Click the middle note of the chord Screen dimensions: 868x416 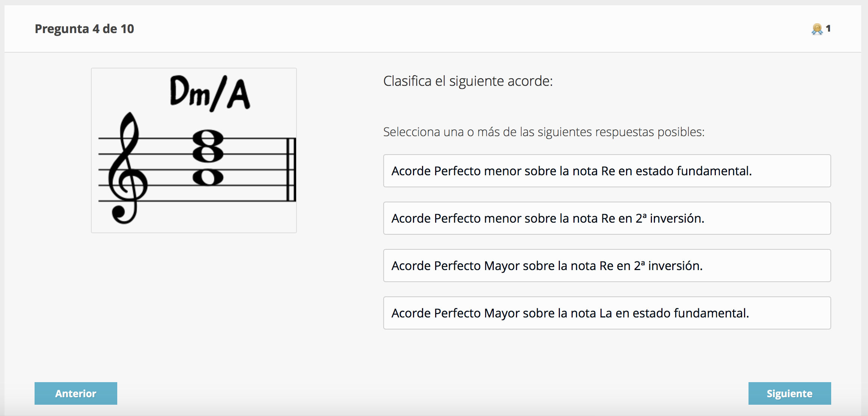[x=208, y=153]
